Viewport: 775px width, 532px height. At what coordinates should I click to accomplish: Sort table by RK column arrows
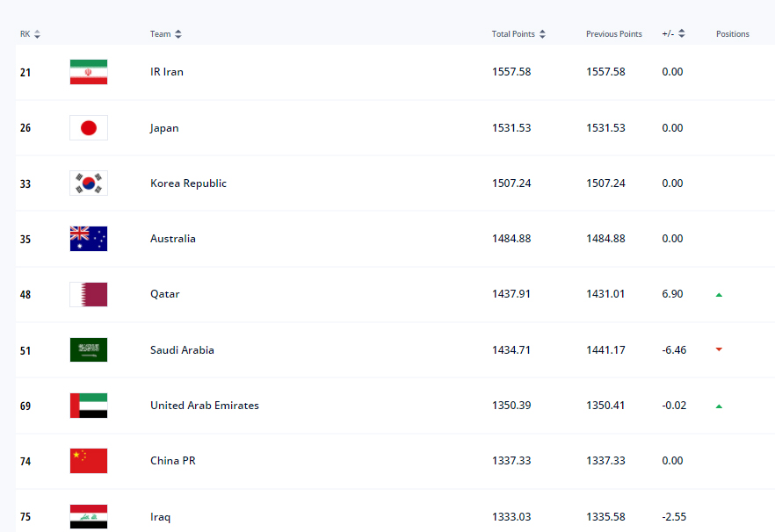(x=37, y=34)
